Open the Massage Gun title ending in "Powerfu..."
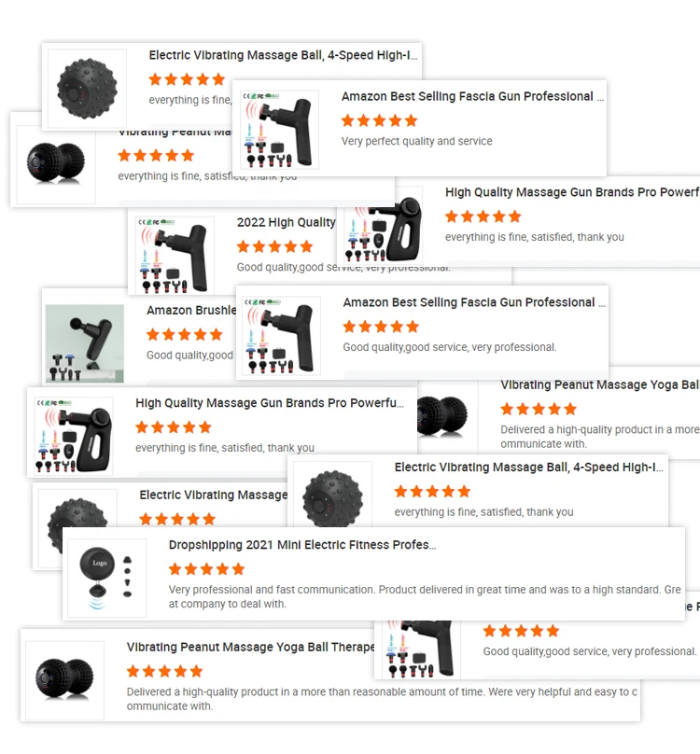 (270, 403)
